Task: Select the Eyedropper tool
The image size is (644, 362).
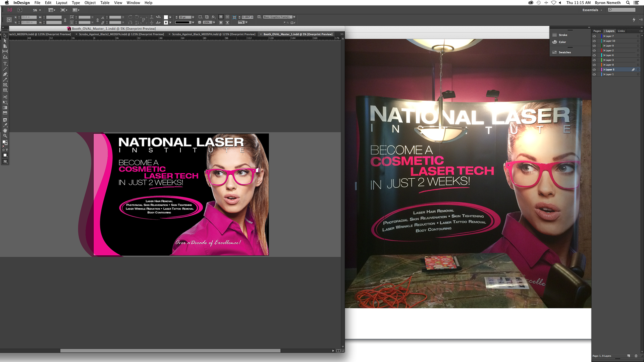Action: pos(5,125)
